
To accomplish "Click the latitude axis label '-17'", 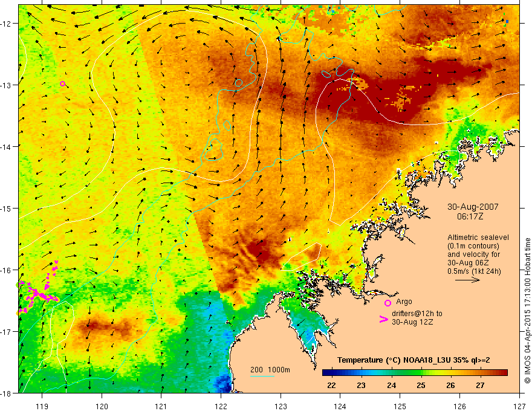I will tap(6, 332).
